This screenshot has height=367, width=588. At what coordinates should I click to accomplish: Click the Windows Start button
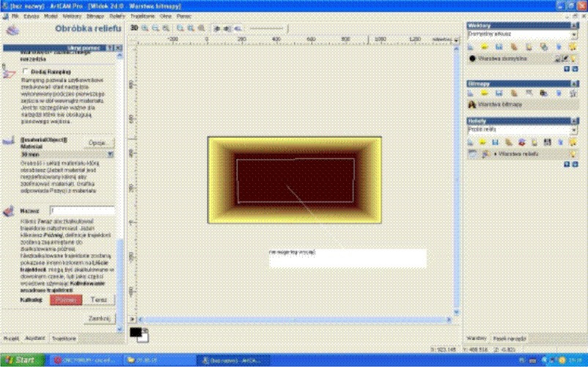22,360
